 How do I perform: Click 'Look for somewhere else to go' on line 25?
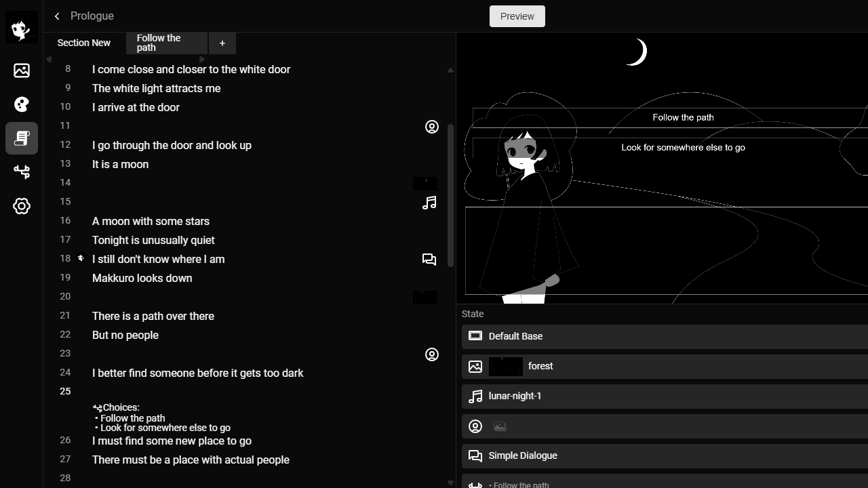[x=165, y=428]
